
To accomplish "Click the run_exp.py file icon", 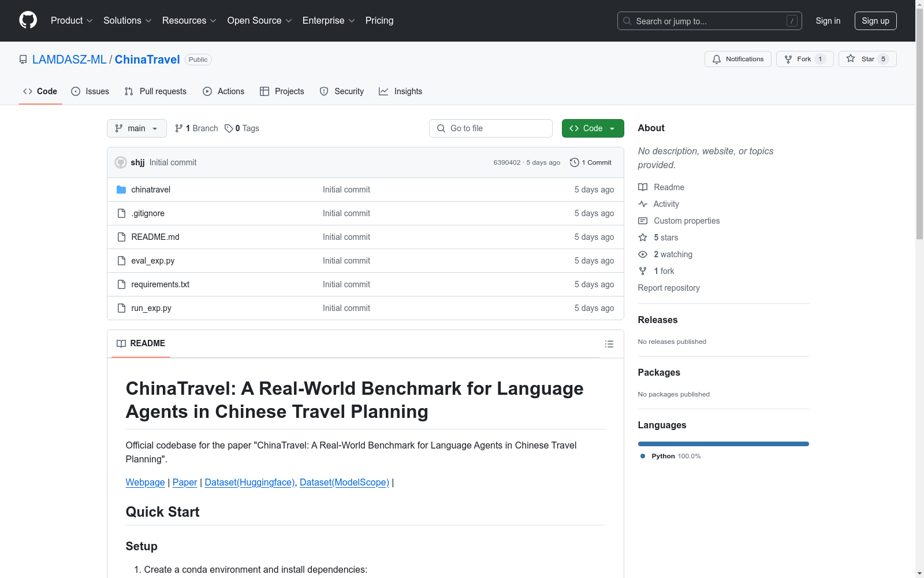I will (x=121, y=308).
